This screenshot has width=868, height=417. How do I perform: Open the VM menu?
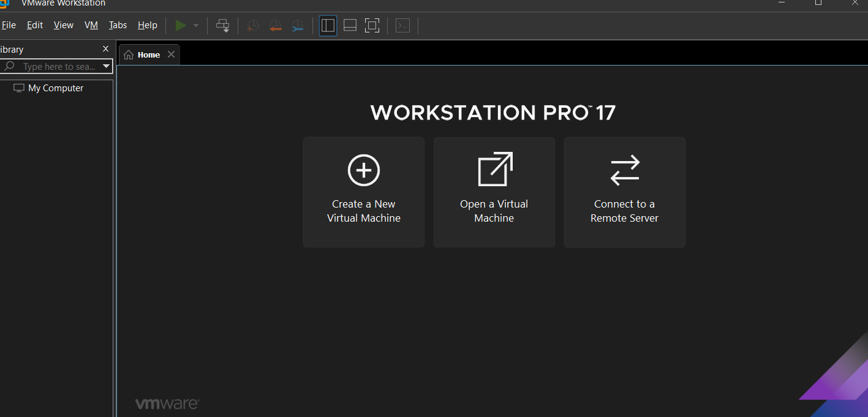click(91, 25)
